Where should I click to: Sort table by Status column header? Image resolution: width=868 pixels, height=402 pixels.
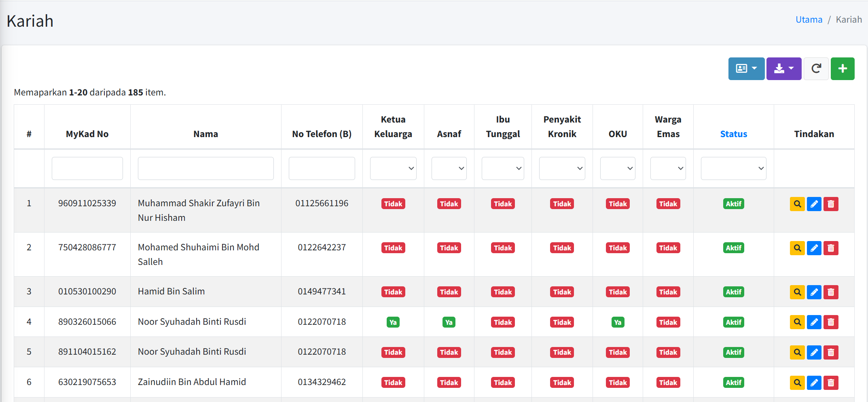pos(733,134)
